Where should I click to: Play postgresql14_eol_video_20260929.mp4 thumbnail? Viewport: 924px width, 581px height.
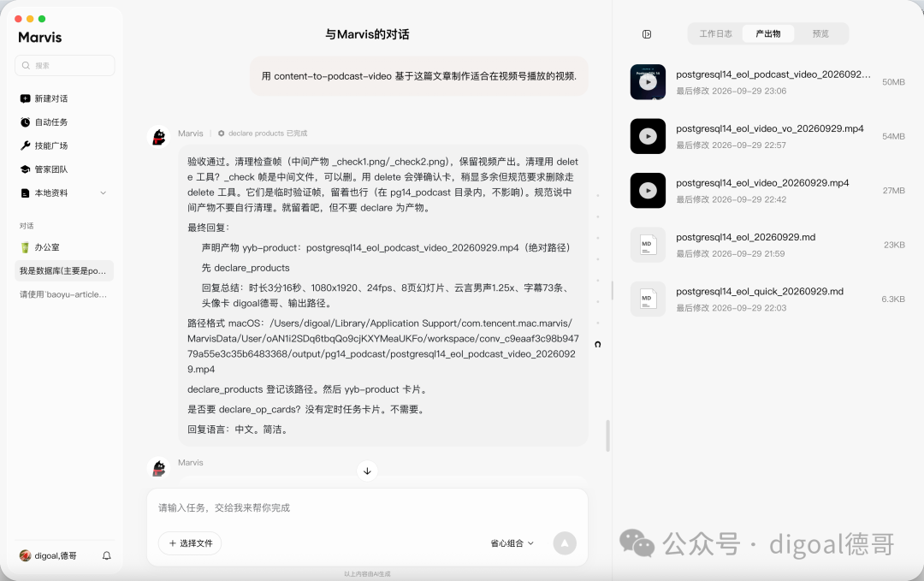648,190
